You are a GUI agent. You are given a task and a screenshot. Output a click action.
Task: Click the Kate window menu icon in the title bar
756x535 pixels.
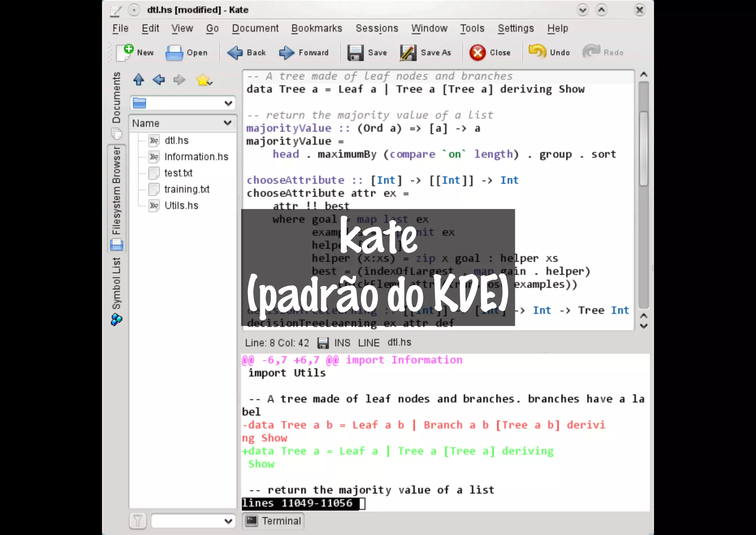click(x=116, y=10)
